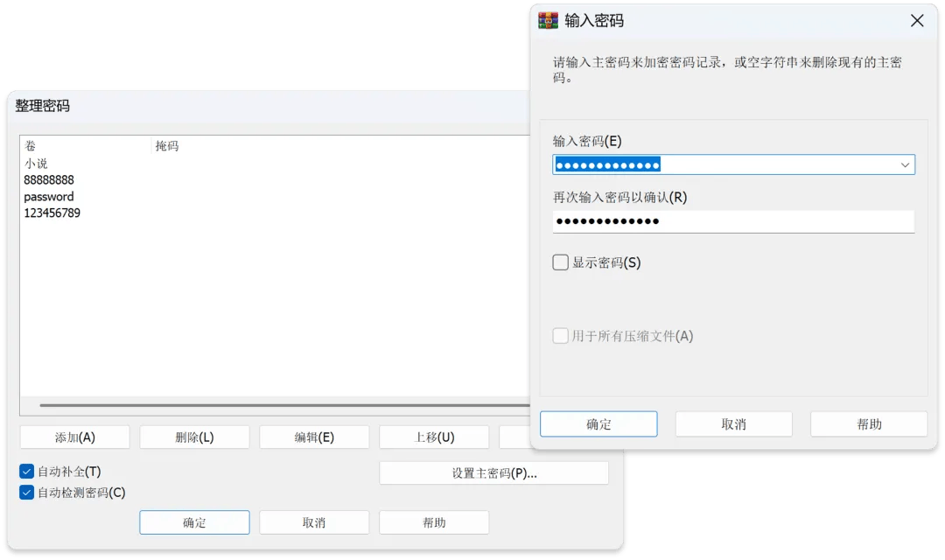Select the 88888888 password entry

pyautogui.click(x=49, y=180)
